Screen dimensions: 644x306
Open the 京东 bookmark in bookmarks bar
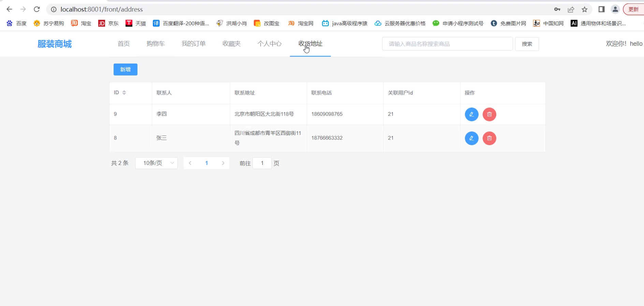(108, 23)
